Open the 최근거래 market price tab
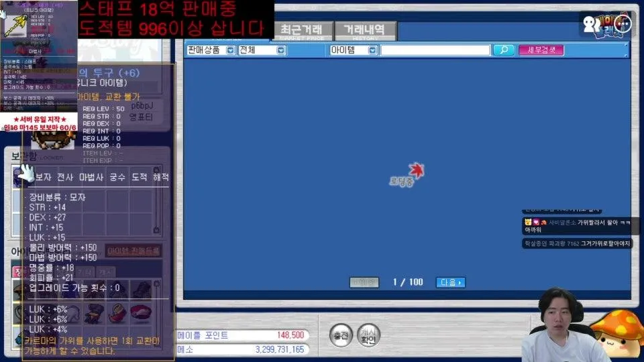The image size is (644, 362). [301, 32]
